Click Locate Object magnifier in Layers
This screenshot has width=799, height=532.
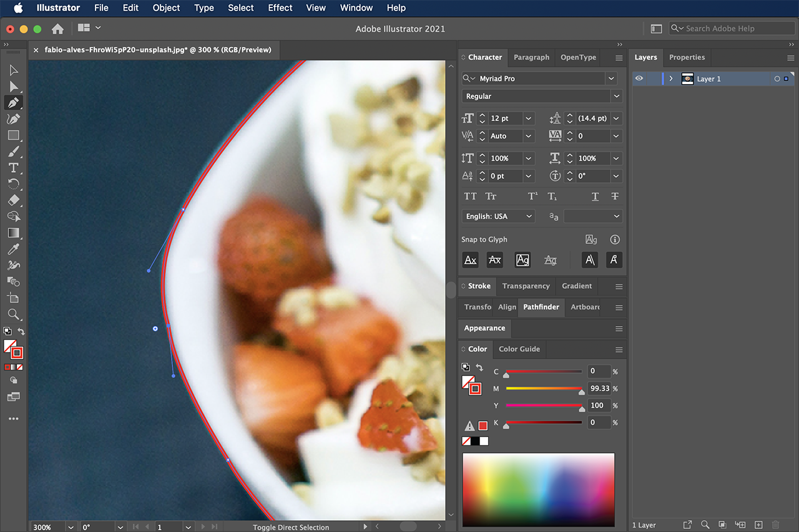point(705,525)
